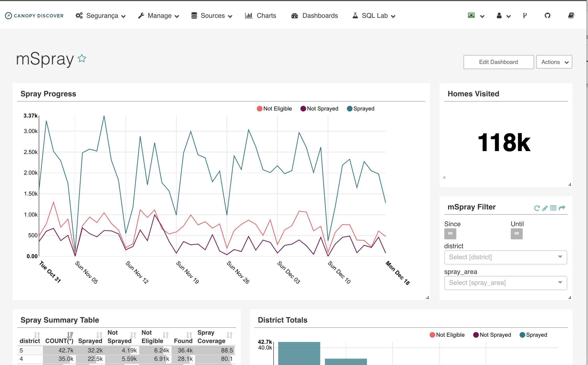Click the Mon Dec 18 axis label

(398, 273)
